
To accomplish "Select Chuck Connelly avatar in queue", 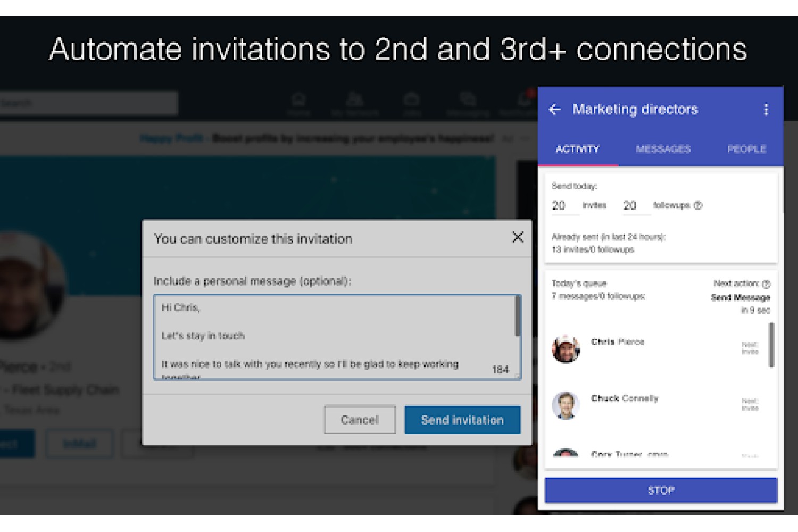I will point(566,405).
